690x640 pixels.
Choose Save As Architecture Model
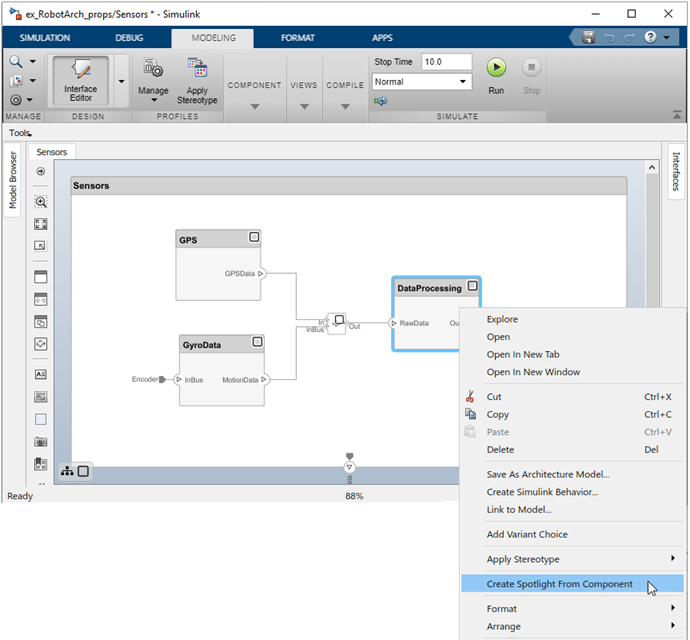click(573, 474)
